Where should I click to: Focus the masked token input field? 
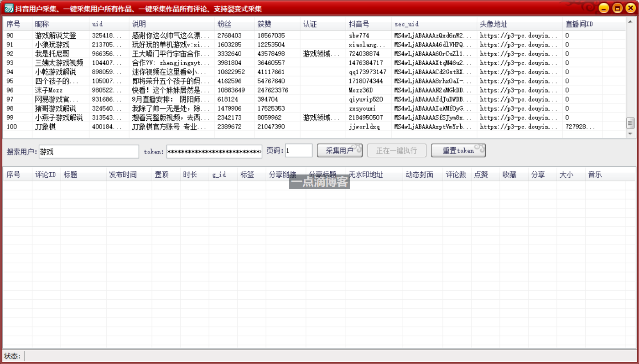[x=214, y=151]
